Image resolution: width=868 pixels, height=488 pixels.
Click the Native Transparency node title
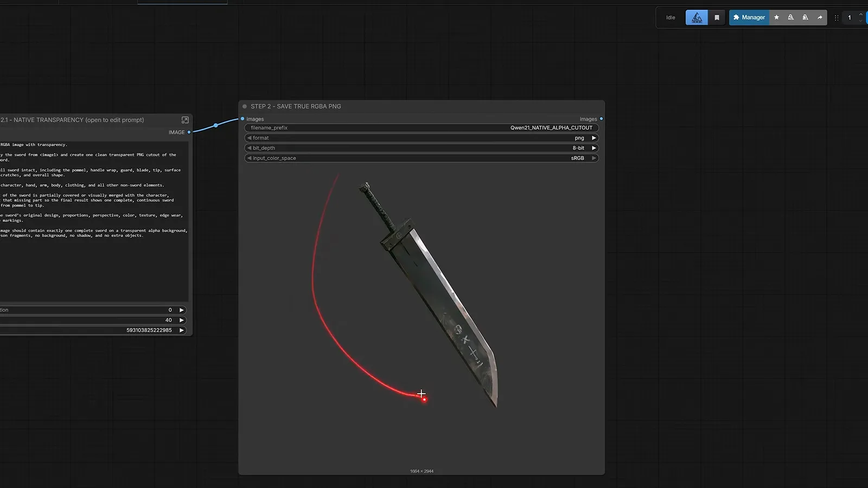[72, 120]
